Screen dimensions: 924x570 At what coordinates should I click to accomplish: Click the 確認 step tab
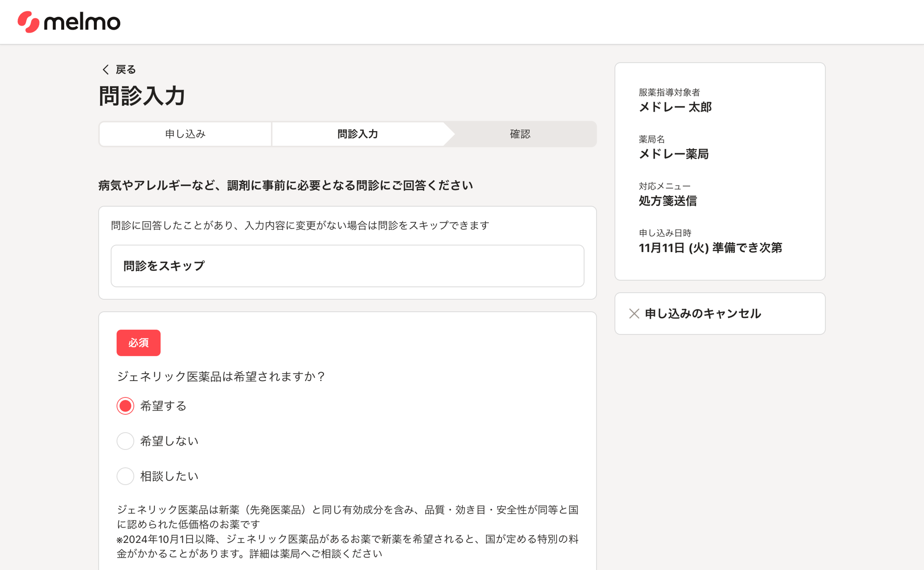[x=520, y=134]
